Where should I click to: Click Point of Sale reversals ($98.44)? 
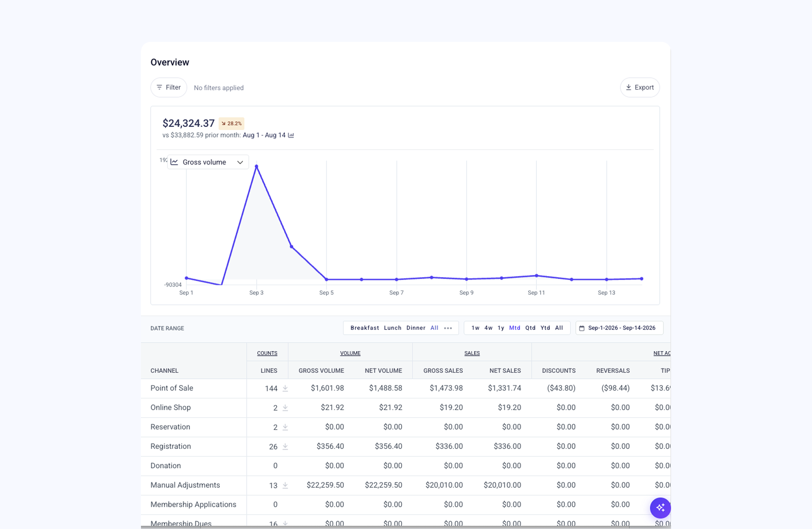[x=615, y=388]
